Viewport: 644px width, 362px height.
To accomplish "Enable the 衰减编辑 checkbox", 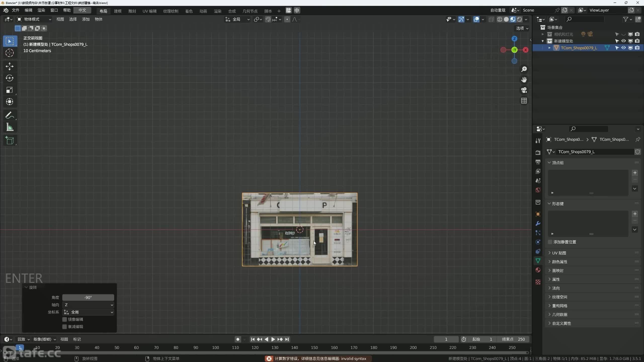I will point(65,327).
